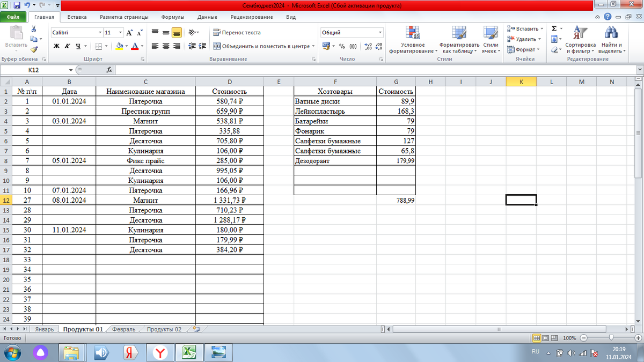
Task: Click the Copy icon in clipboard group
Action: [x=34, y=39]
